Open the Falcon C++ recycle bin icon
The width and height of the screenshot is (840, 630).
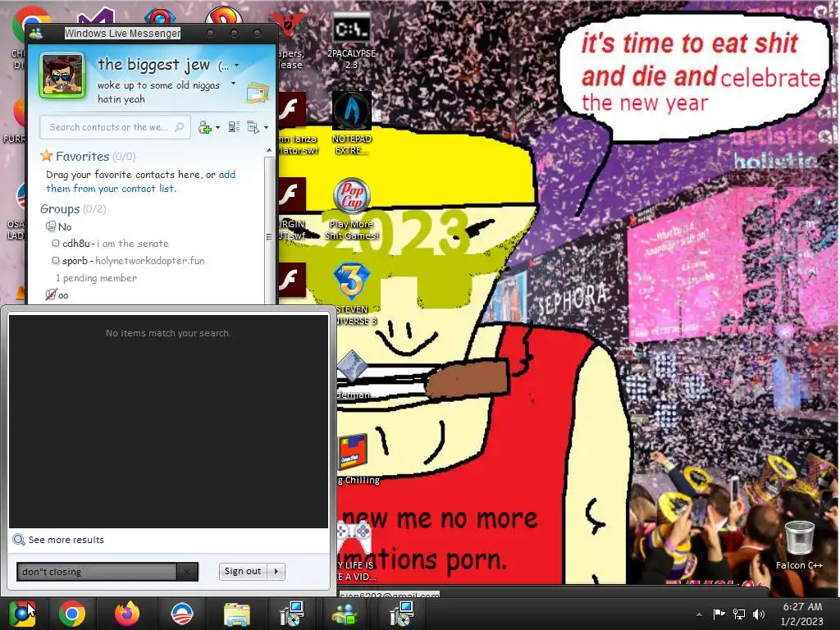[x=799, y=546]
